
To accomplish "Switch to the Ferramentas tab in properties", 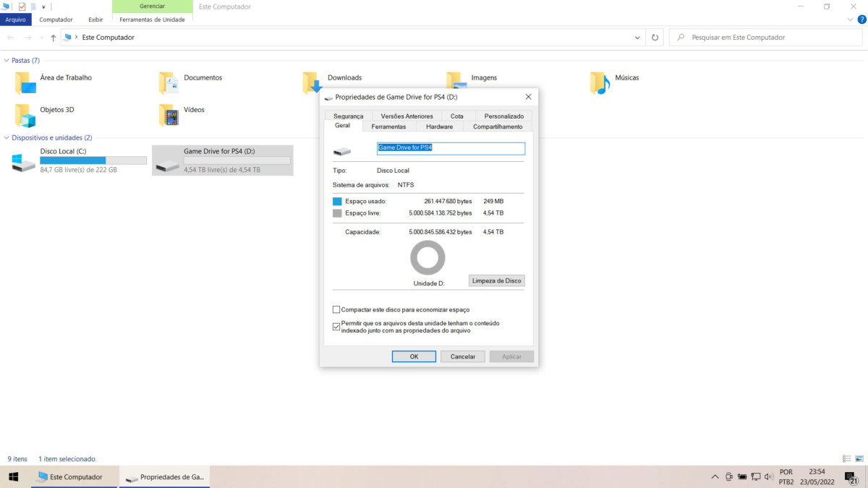I will click(389, 127).
